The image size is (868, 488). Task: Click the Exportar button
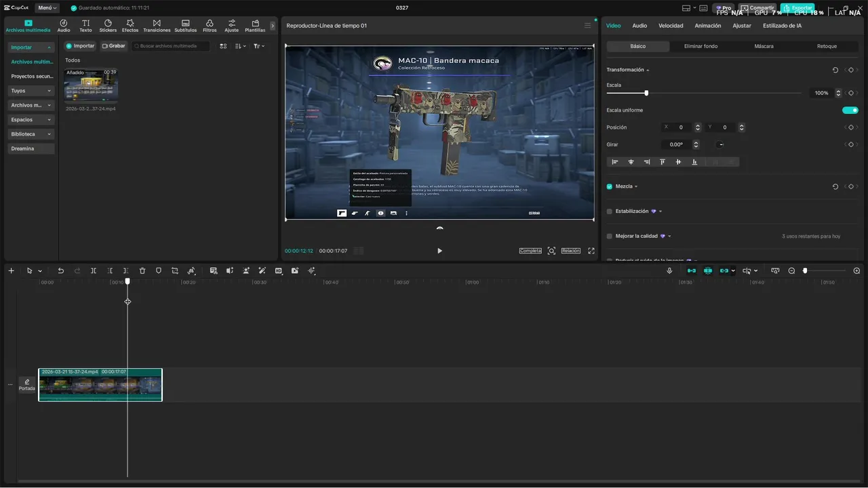(x=797, y=8)
